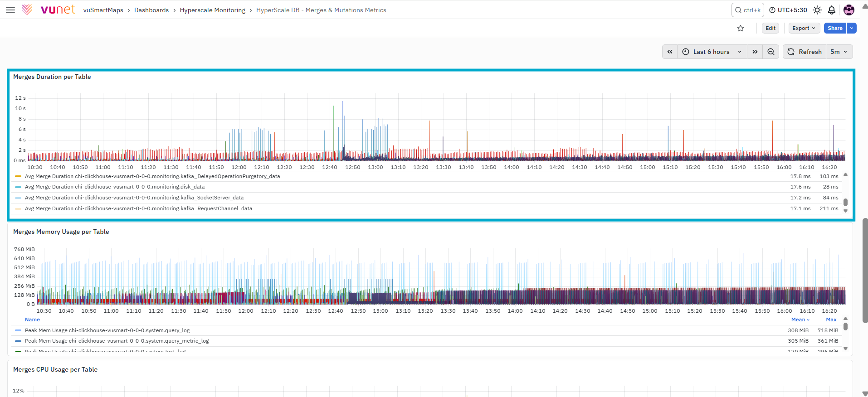Mark dashboard as favorite with star
868x397 pixels.
(x=741, y=28)
